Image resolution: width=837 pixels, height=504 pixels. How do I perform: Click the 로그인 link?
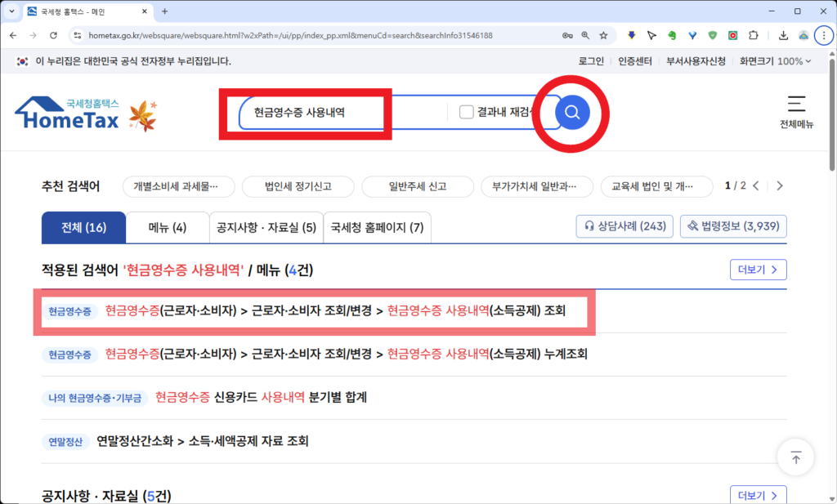coord(590,61)
